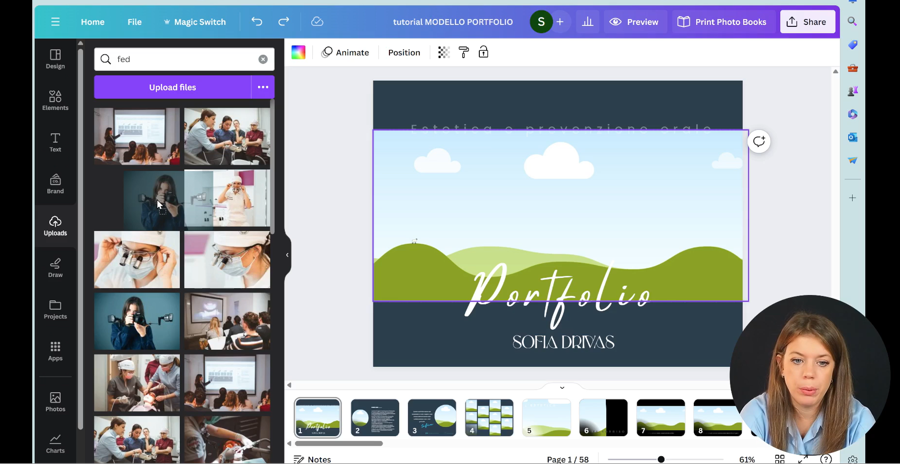Open the Draw tool
Viewport: 900px width, 464px height.
[55, 267]
